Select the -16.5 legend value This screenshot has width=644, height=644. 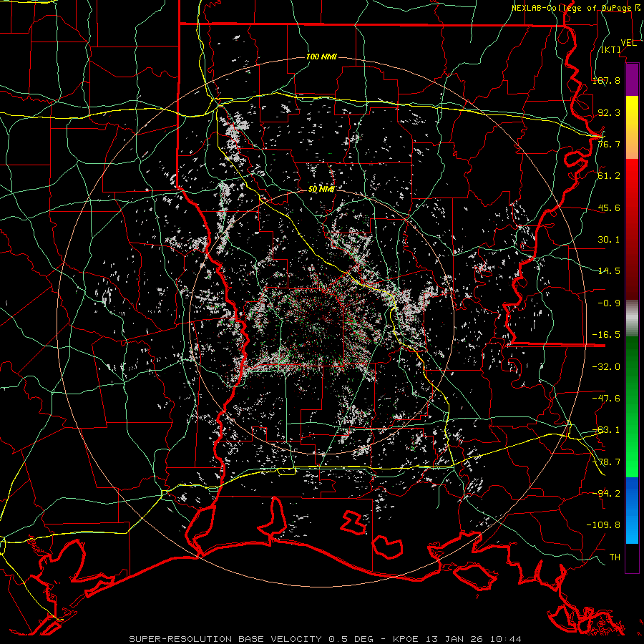pos(606,335)
